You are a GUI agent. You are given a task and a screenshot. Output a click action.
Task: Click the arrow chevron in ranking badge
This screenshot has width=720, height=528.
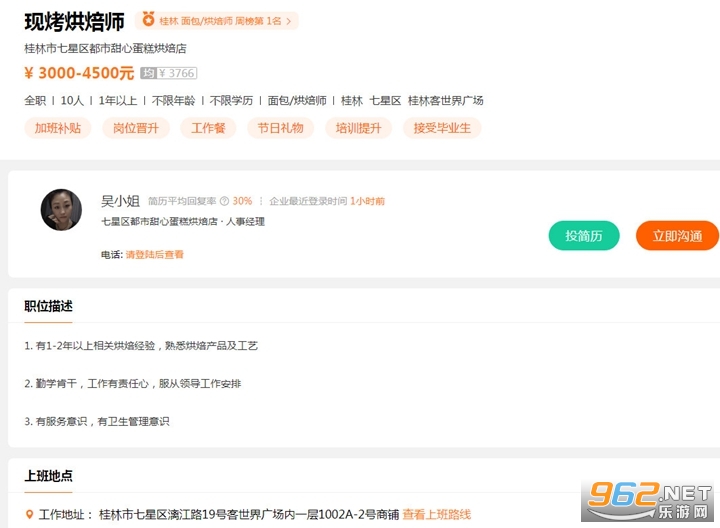(289, 21)
